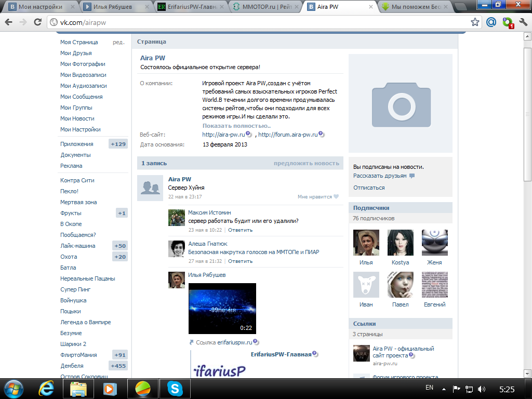Screen dimensions: 532x399
Task: Show hidden tray icons arrow
Action: [x=444, y=389]
